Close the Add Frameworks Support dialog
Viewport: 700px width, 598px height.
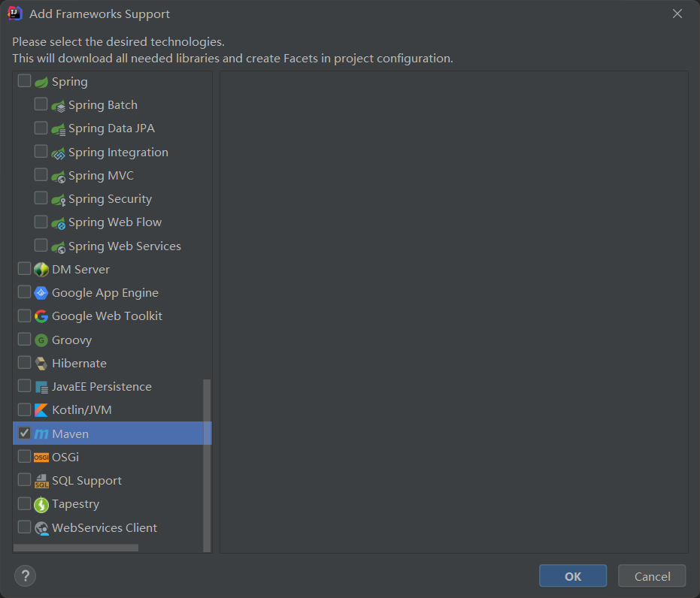tap(677, 14)
